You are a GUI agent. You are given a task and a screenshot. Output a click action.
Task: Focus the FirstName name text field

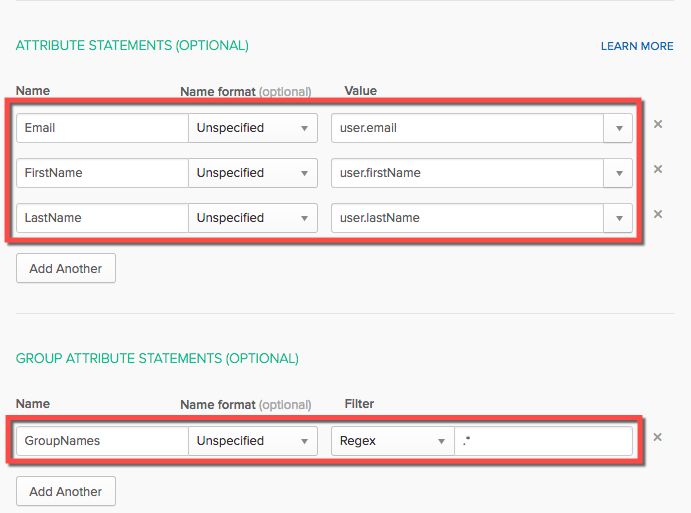coord(102,173)
